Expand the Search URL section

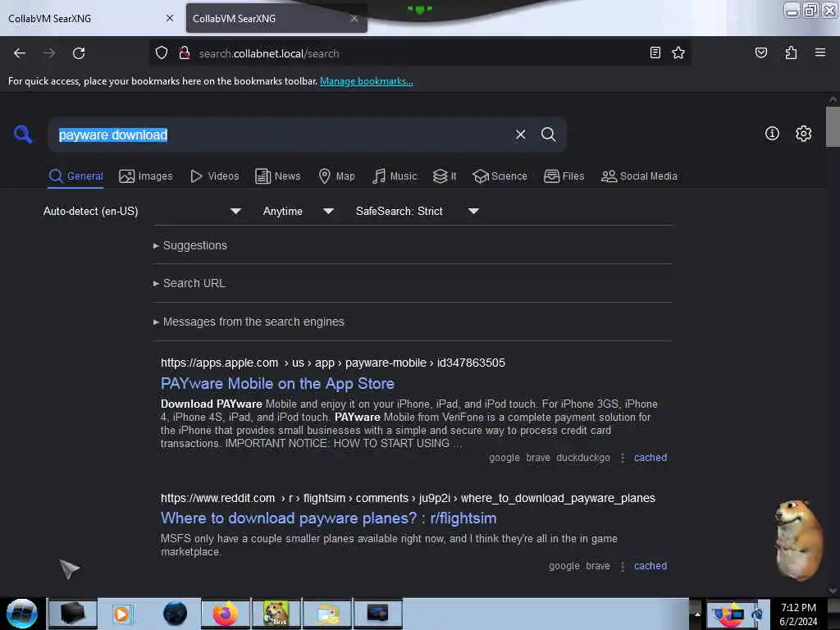coord(189,283)
